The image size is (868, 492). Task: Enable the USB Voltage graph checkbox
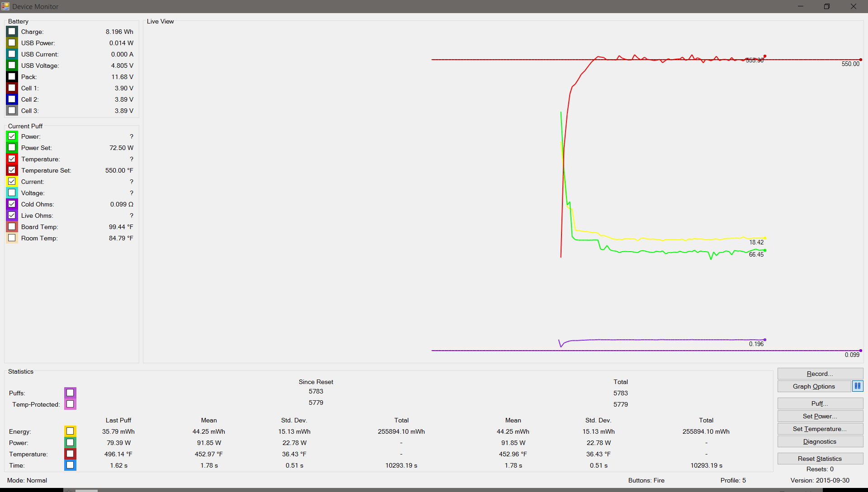pos(12,66)
